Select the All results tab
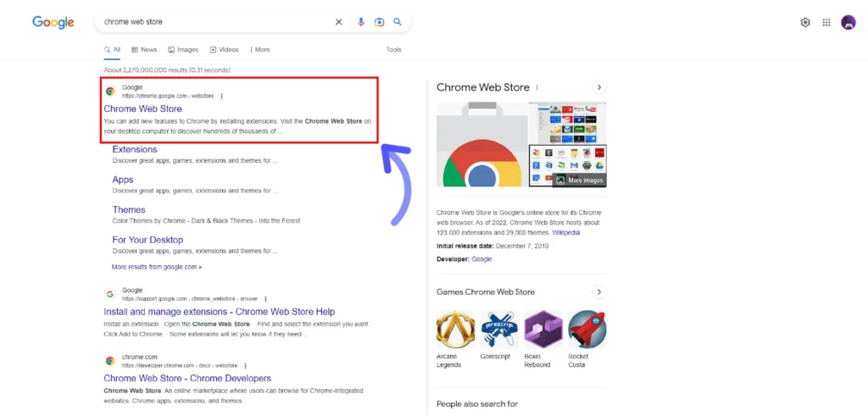The image size is (868, 416). [113, 50]
